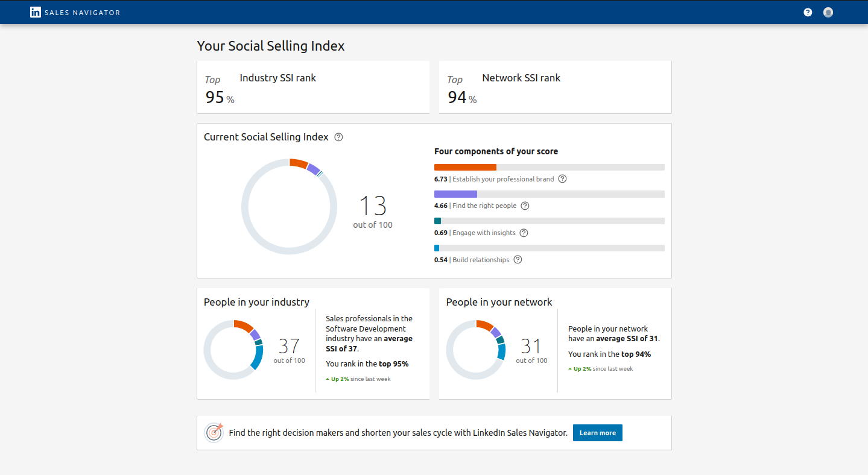Open the profile avatar menu

point(828,12)
